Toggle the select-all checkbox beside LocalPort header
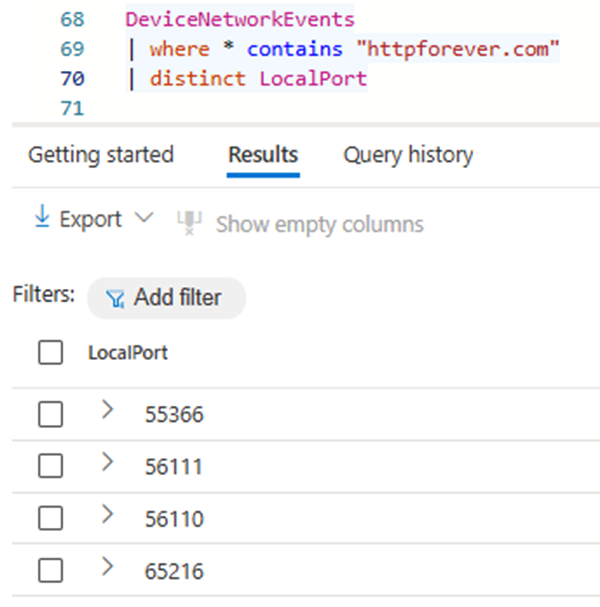Screen dimensions: 600x607 (50, 352)
